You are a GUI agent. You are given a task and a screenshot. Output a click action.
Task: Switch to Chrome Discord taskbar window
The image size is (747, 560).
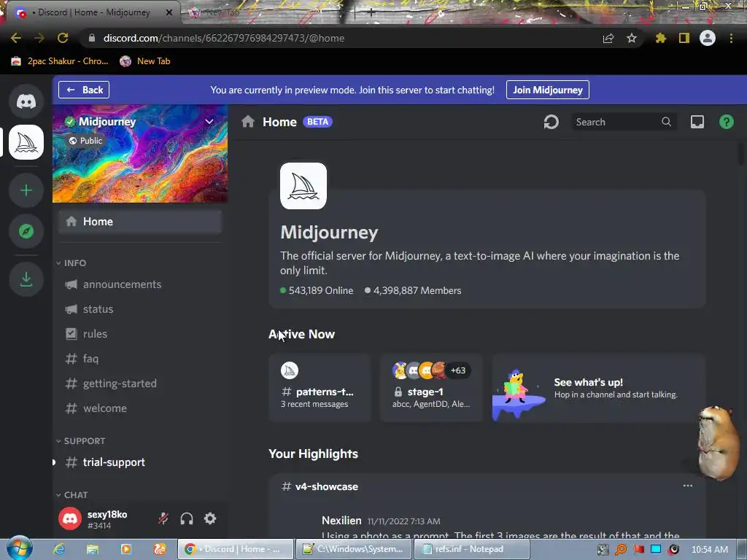click(x=236, y=549)
